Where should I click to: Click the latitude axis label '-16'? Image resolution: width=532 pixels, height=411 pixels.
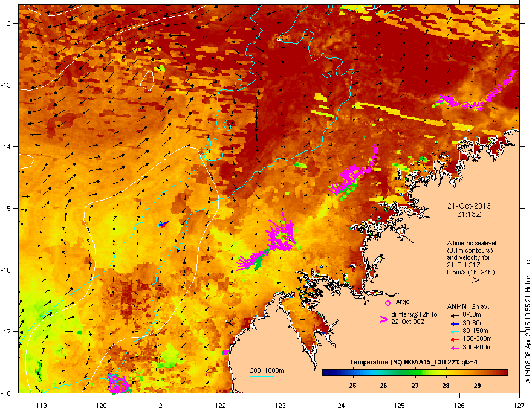(7, 270)
